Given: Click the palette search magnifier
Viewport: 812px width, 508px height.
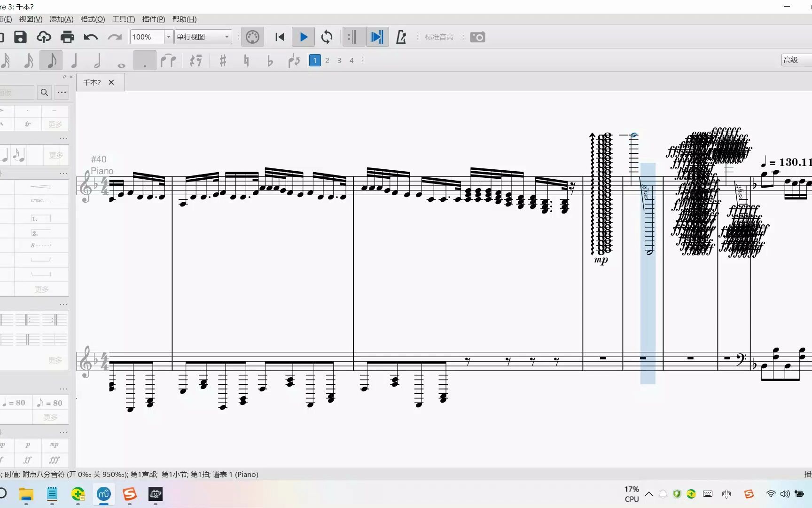Looking at the screenshot, I should (x=44, y=92).
